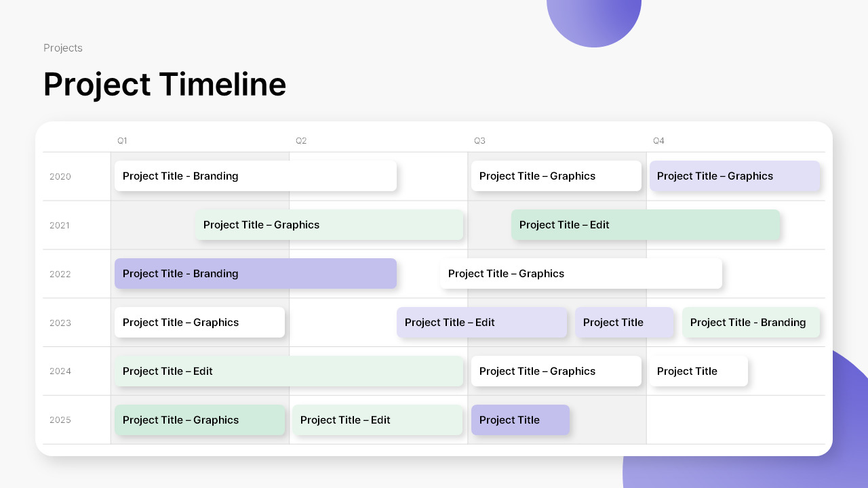The width and height of the screenshot is (868, 488).
Task: Select the purple Branding bar in 2022
Action: (255, 274)
